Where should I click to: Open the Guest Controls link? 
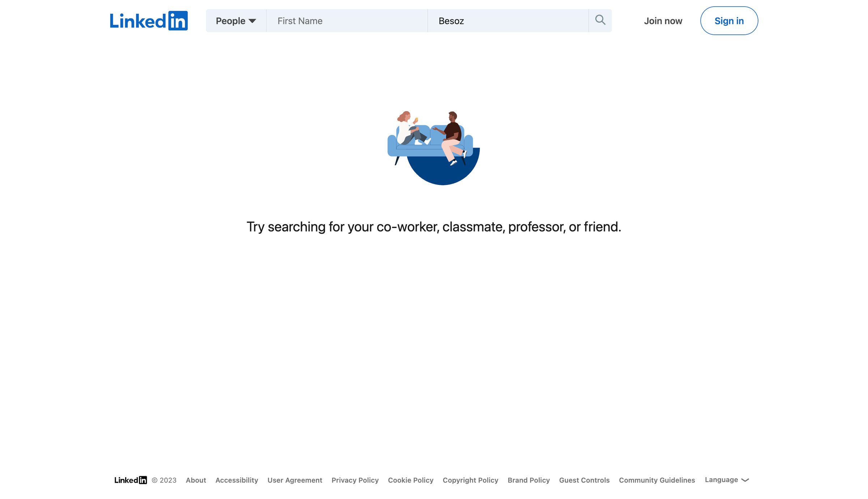[x=584, y=480]
